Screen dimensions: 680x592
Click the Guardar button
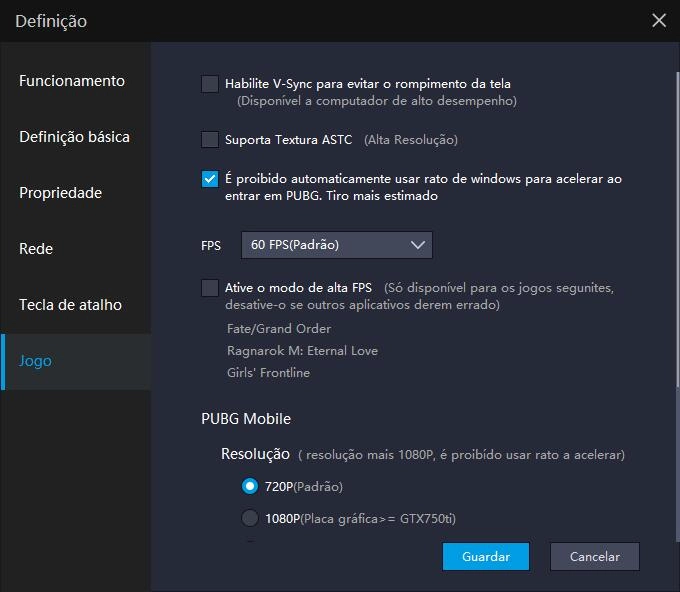486,557
